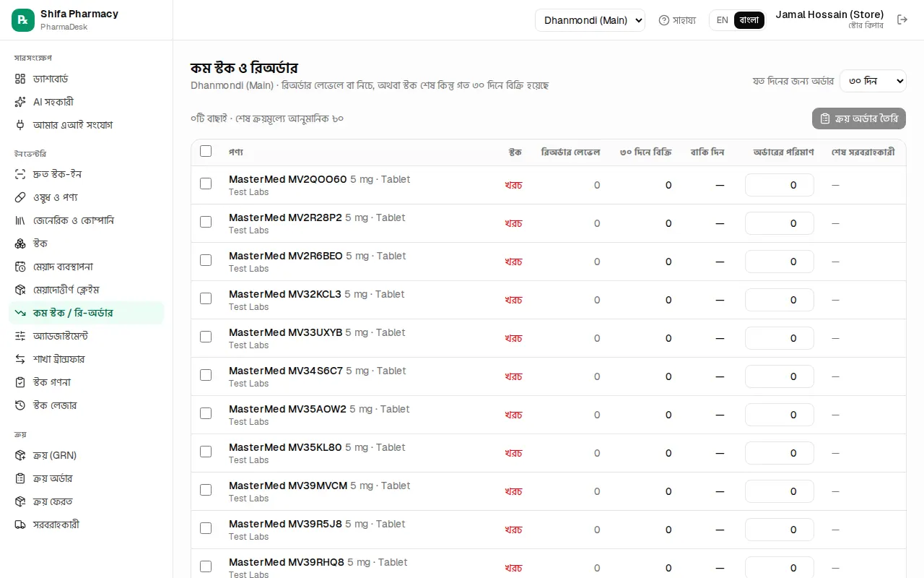This screenshot has width=924, height=578.
Task: Click the জেনেরিক ও কোম্পানি library icon
Action: coord(20,220)
